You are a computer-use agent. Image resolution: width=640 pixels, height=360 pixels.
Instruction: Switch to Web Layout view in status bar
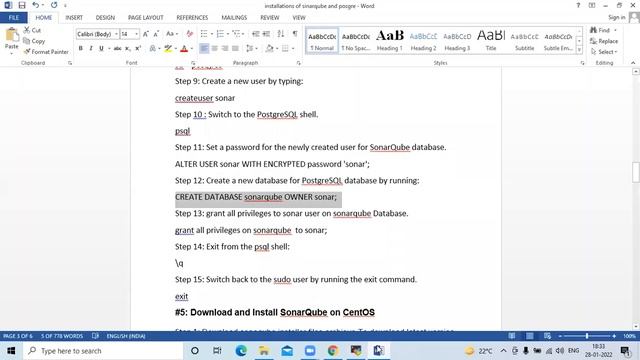pyautogui.click(x=547, y=336)
